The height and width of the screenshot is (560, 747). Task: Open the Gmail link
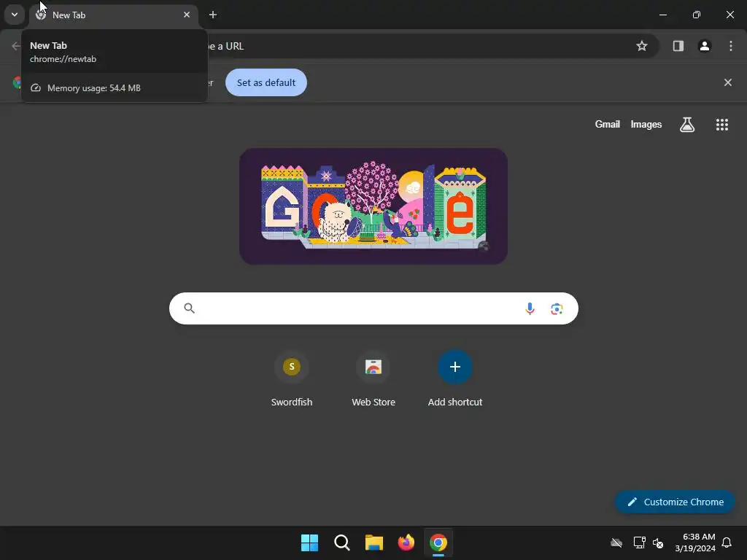coord(608,124)
